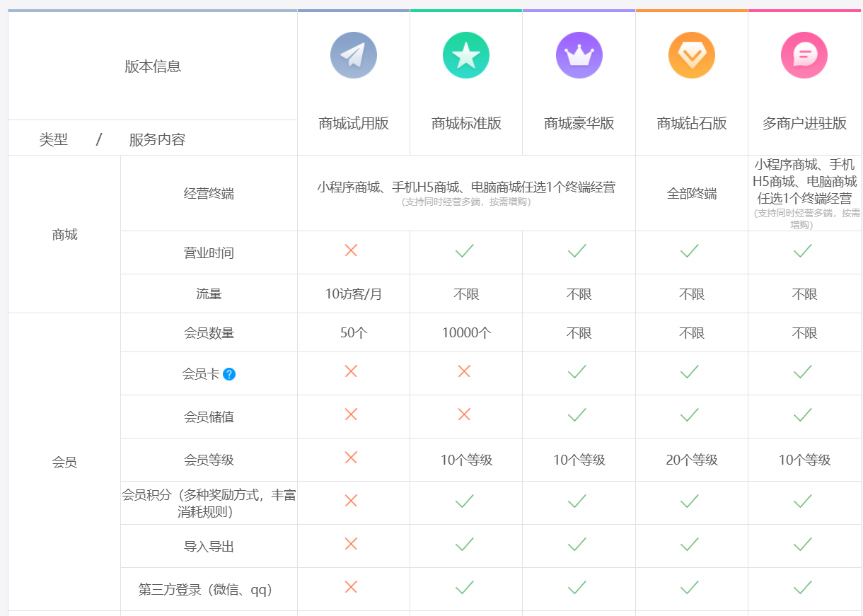The width and height of the screenshot is (863, 616).
Task: Click the checkmark for 营业时间 in 商城钻石版
Action: [690, 250]
